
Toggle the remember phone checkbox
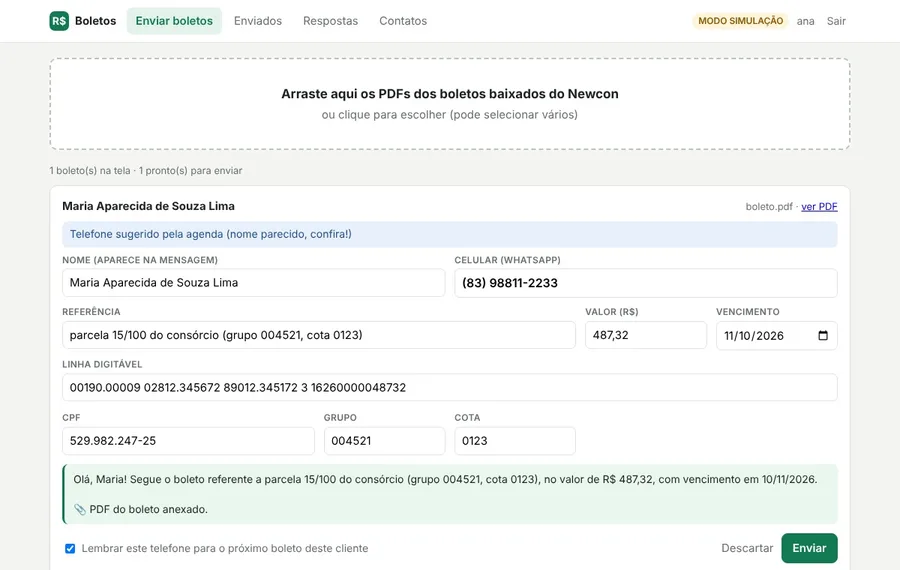click(x=70, y=549)
